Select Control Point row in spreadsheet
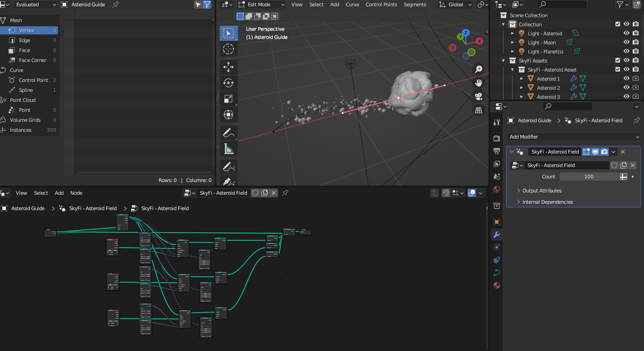The image size is (644, 351). coord(29,80)
